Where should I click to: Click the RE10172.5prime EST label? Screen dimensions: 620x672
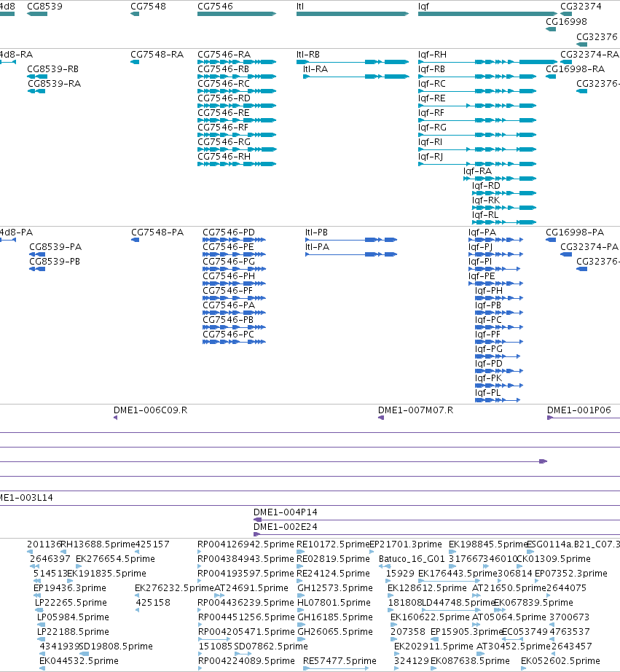click(x=333, y=544)
